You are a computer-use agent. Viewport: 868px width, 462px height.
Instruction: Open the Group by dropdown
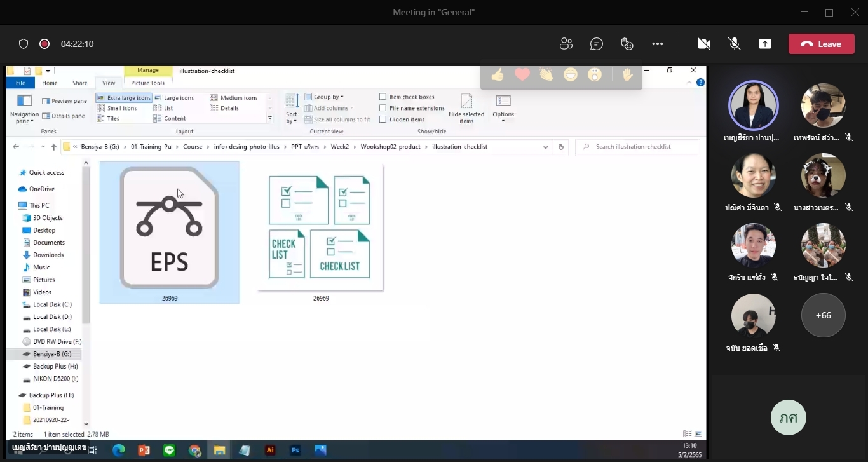pos(324,97)
